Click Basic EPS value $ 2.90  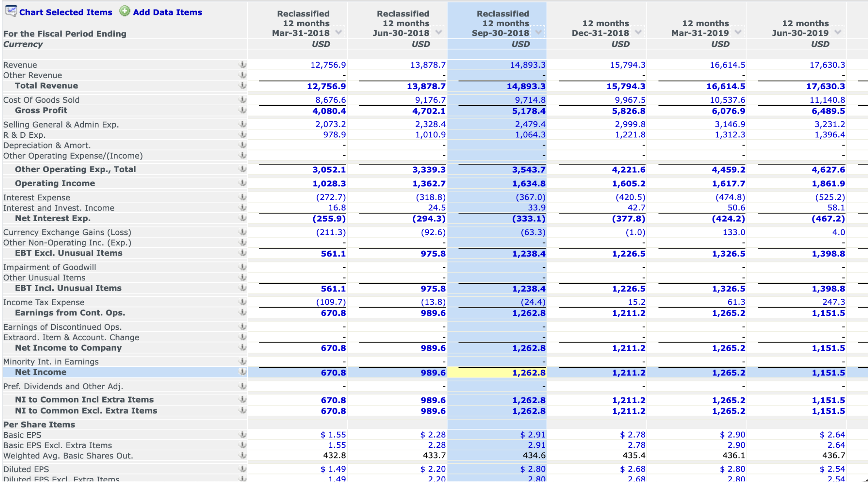[x=732, y=435]
